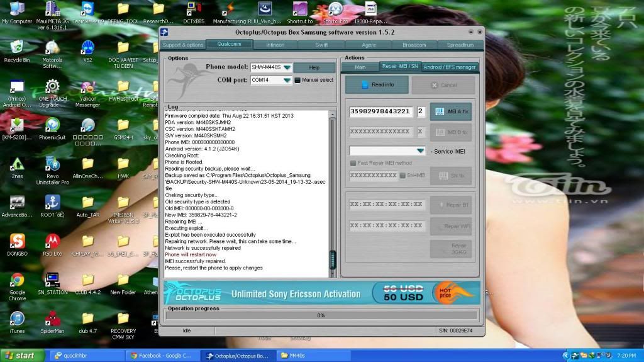Open PhoenixSuit desktop icon
The width and height of the screenshot is (644, 362).
point(52,129)
